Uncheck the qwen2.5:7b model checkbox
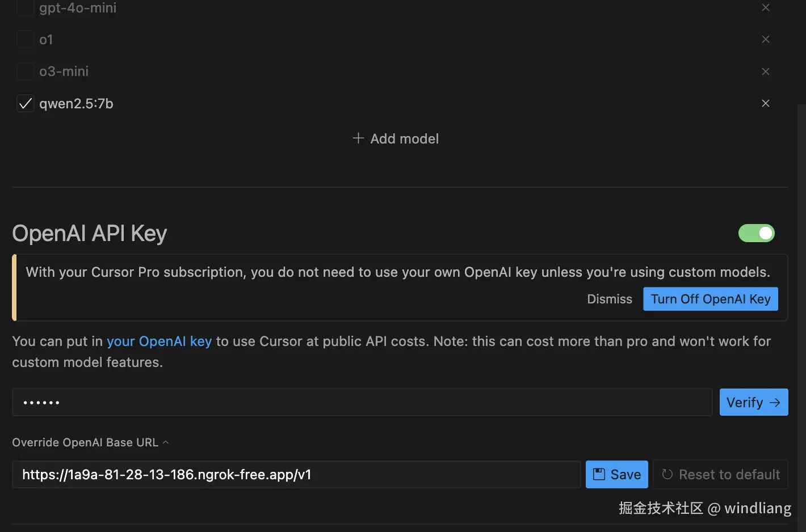This screenshot has width=806, height=532. coord(26,103)
